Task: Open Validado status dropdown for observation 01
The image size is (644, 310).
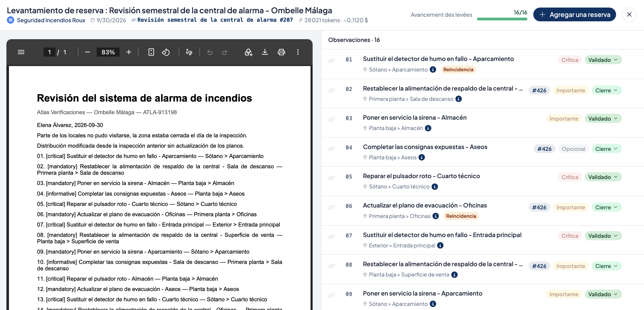Action: pos(603,60)
